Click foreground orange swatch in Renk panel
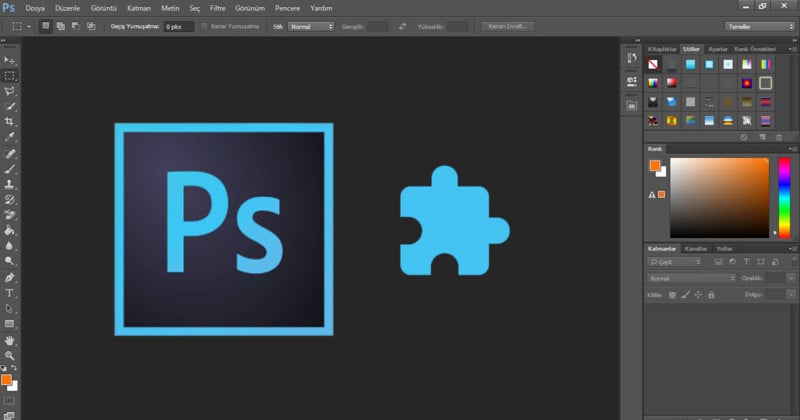This screenshot has width=800, height=420. click(654, 165)
